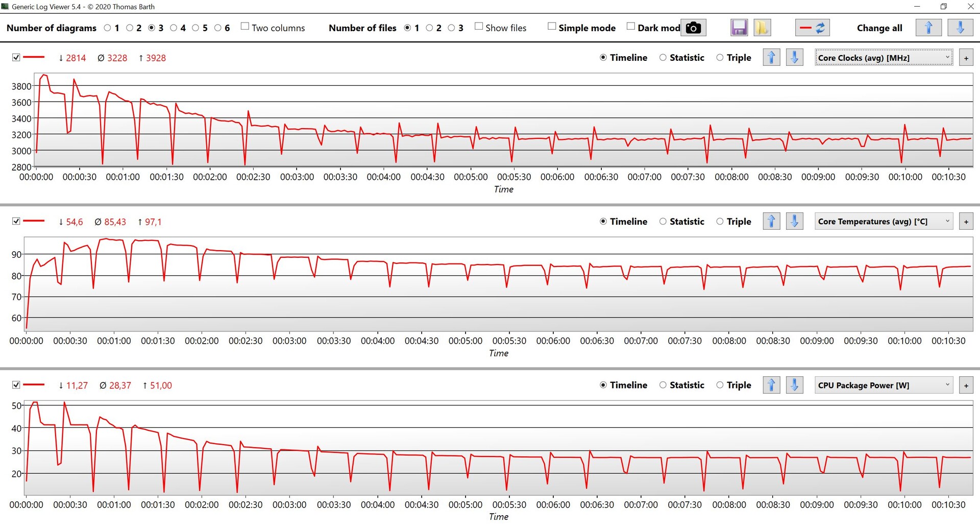The width and height of the screenshot is (980, 531).
Task: Select Statistic view for Core Clocks diagram
Action: (663, 58)
